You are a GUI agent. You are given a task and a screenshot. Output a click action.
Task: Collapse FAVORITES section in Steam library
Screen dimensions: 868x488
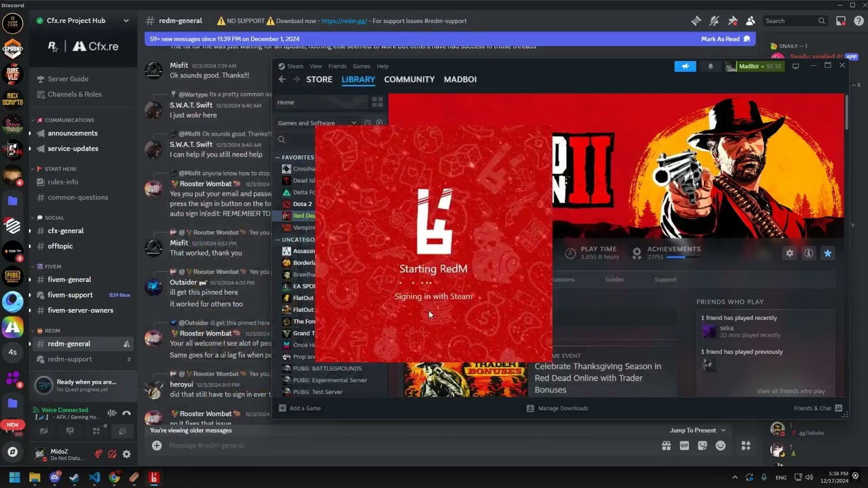tap(295, 157)
